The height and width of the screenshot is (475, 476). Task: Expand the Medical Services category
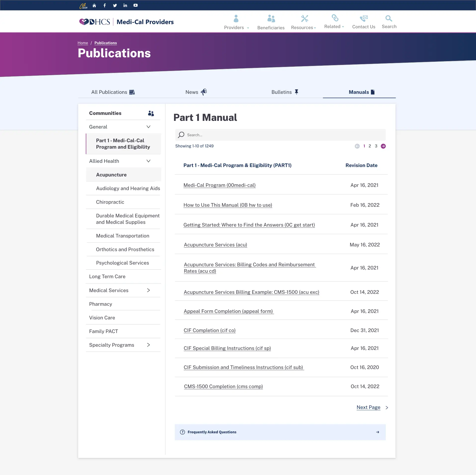coord(148,290)
